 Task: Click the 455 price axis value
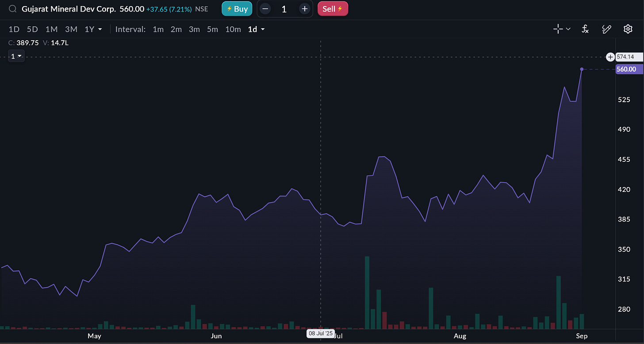pos(624,160)
